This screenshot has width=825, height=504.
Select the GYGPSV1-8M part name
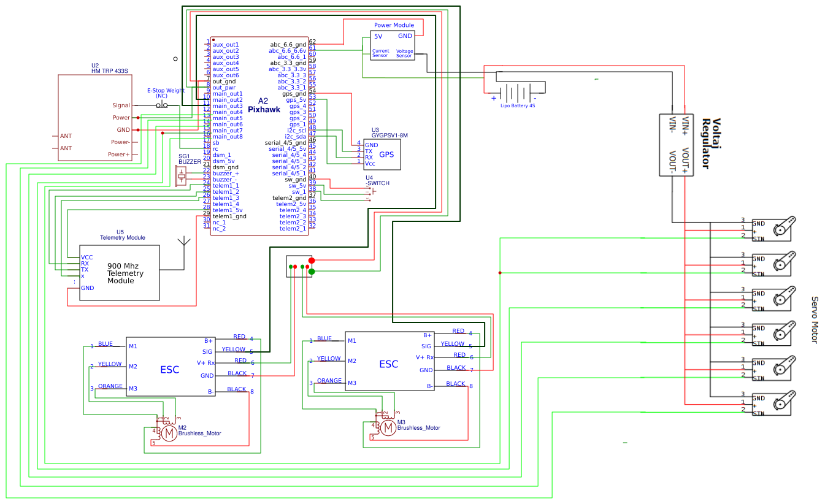coord(389,136)
